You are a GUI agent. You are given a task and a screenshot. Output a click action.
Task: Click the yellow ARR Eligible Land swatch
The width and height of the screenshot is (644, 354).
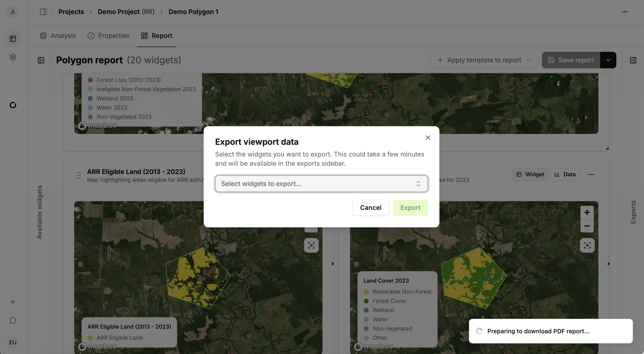[90, 338]
